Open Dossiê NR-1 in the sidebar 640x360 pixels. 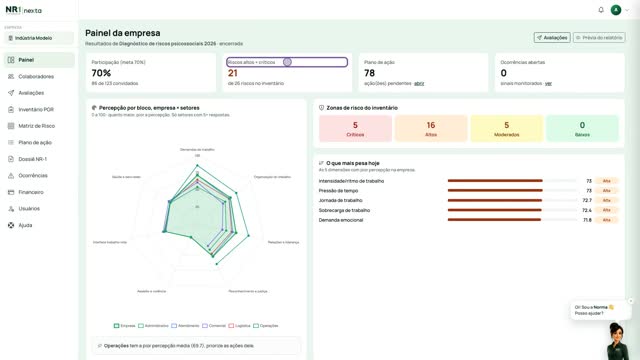[39, 159]
